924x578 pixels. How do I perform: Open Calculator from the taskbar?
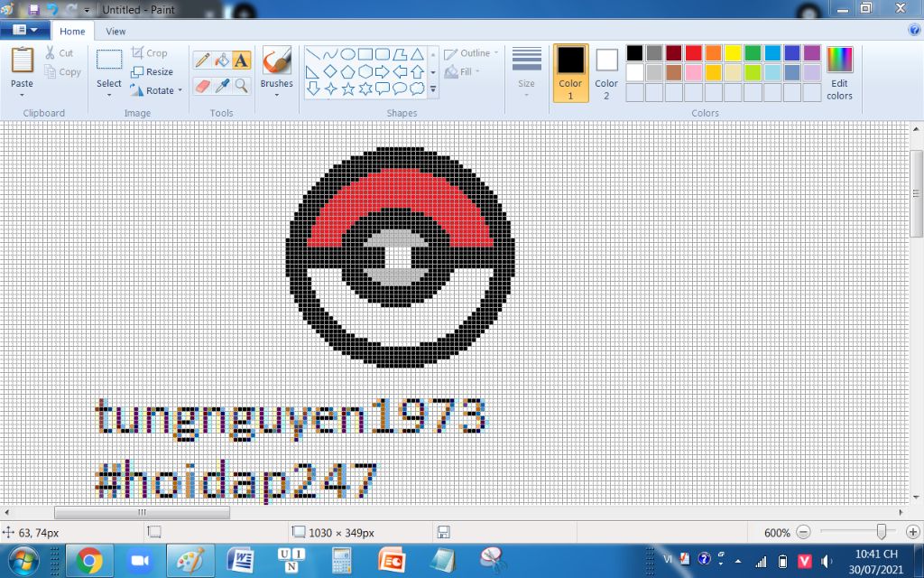click(342, 561)
